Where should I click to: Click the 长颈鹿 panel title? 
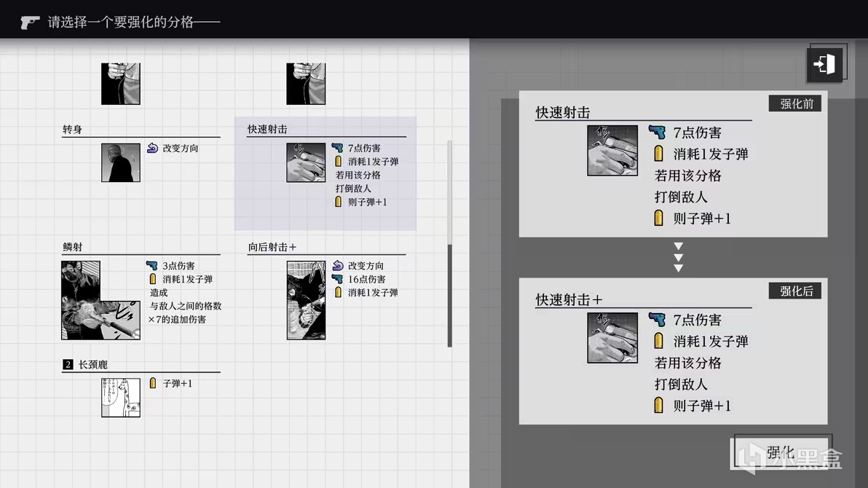point(93,364)
